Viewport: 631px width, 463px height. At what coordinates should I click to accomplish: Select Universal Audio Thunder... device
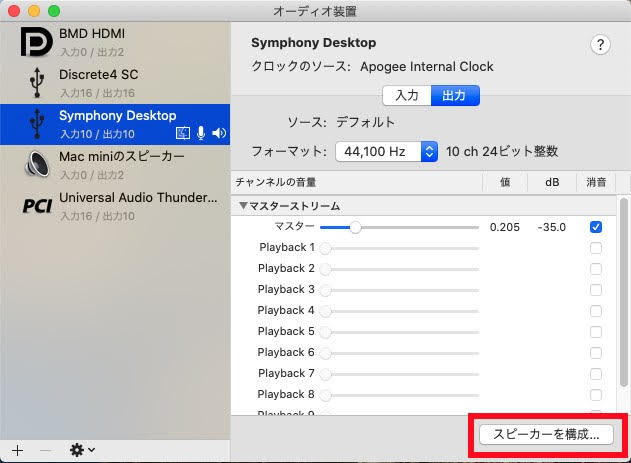(115, 206)
